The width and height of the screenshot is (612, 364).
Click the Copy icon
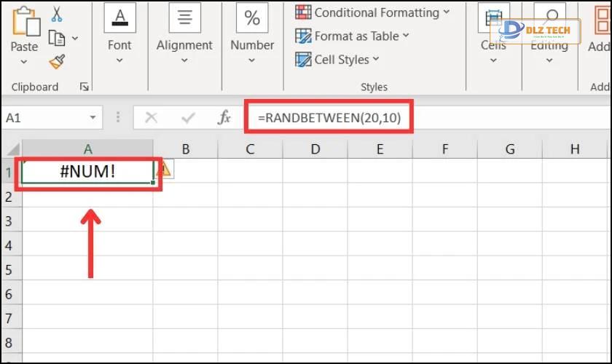click(x=57, y=39)
